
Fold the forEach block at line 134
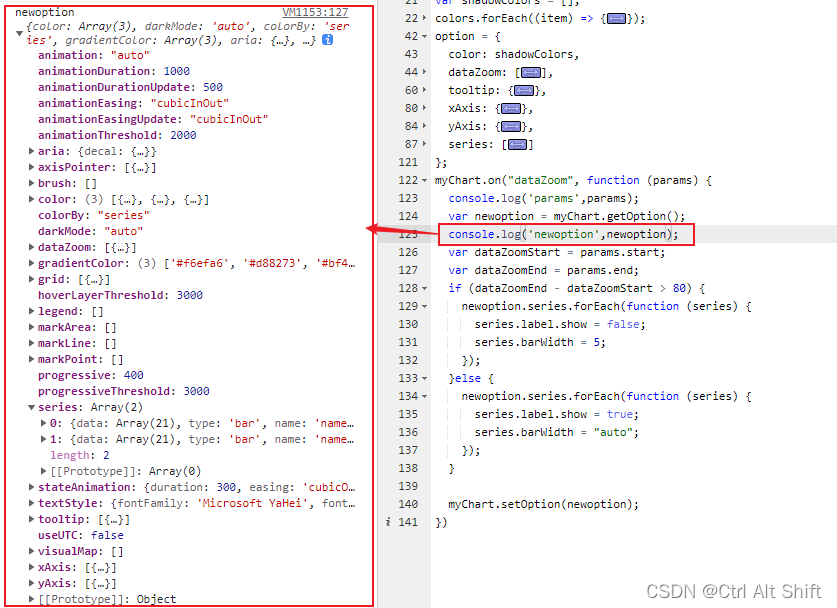pyautogui.click(x=424, y=396)
